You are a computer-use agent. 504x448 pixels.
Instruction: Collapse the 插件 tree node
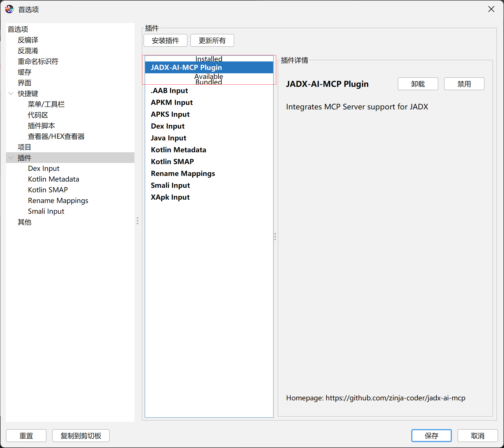[11, 158]
